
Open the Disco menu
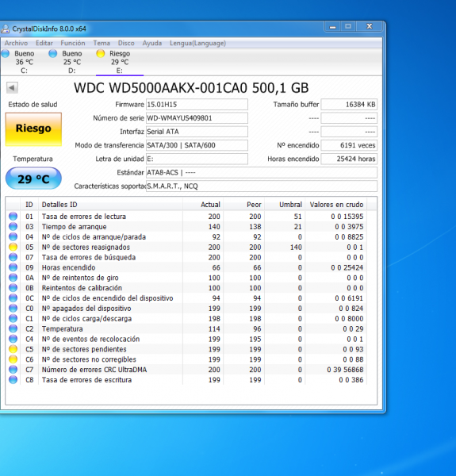[x=126, y=43]
